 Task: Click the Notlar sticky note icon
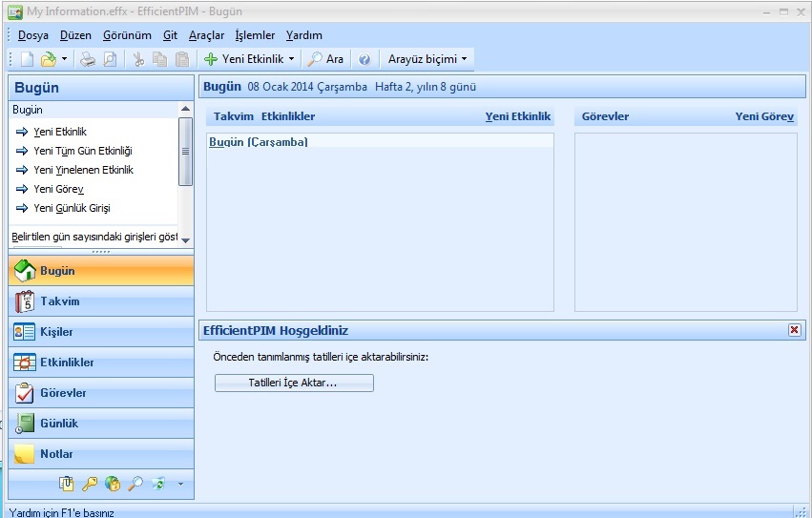click(x=25, y=454)
